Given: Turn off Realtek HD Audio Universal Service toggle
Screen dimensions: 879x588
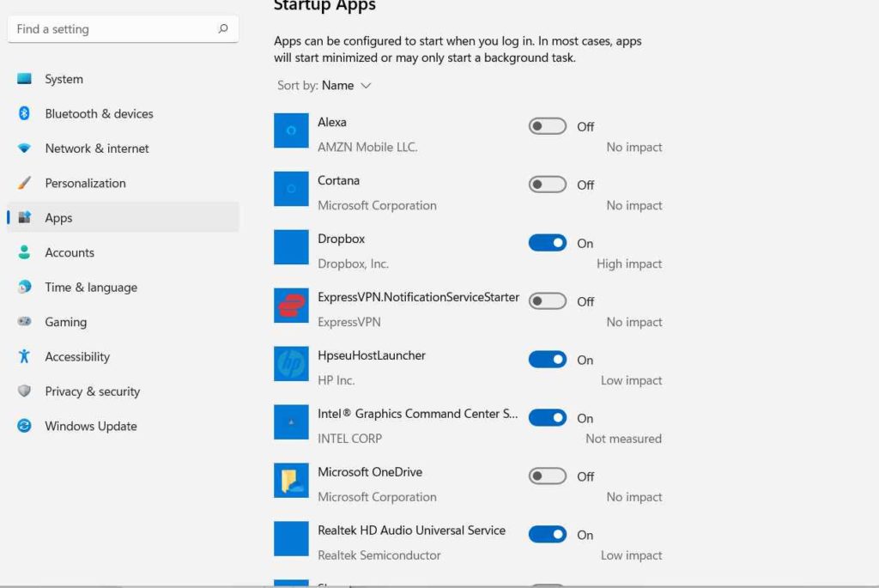Looking at the screenshot, I should [547, 534].
